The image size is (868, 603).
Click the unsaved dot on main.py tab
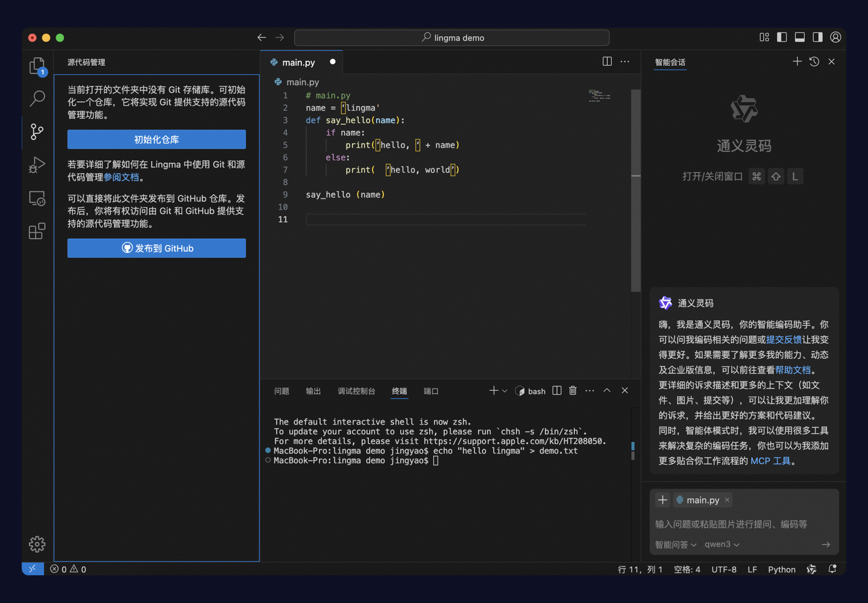(333, 62)
